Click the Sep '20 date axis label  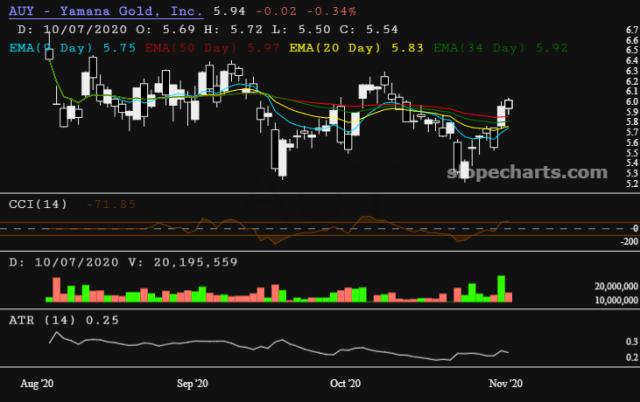pyautogui.click(x=192, y=384)
